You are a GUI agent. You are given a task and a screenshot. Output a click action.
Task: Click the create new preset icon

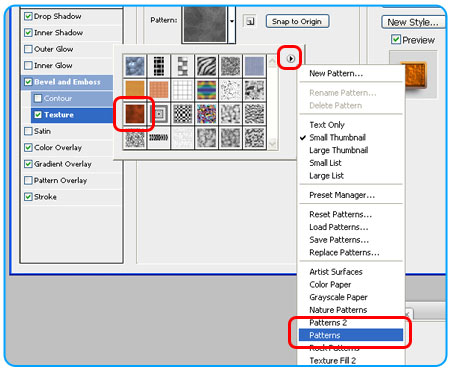click(250, 22)
